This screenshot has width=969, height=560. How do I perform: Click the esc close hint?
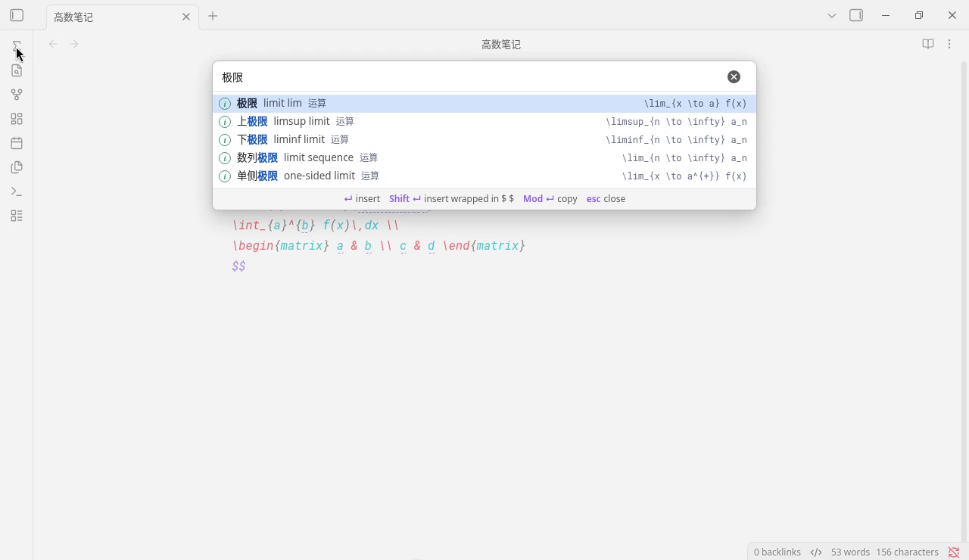[x=606, y=198]
